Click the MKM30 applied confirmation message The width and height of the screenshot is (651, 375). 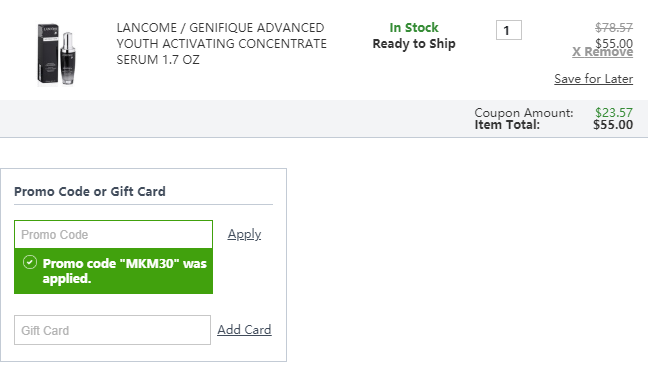coord(125,271)
